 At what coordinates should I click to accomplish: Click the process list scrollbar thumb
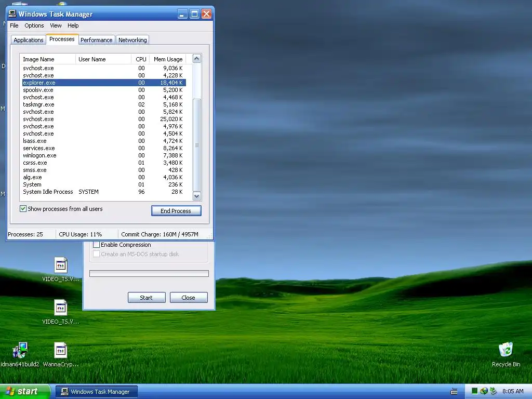pyautogui.click(x=197, y=145)
